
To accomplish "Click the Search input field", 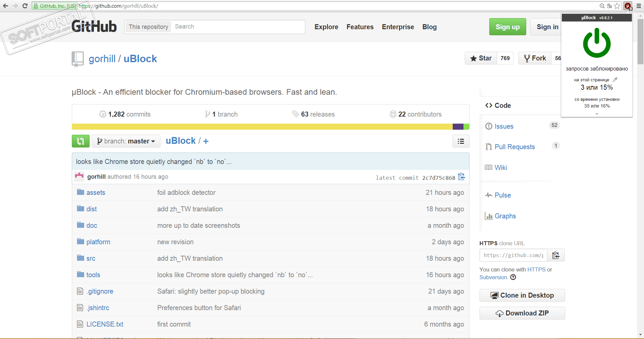I will [238, 27].
